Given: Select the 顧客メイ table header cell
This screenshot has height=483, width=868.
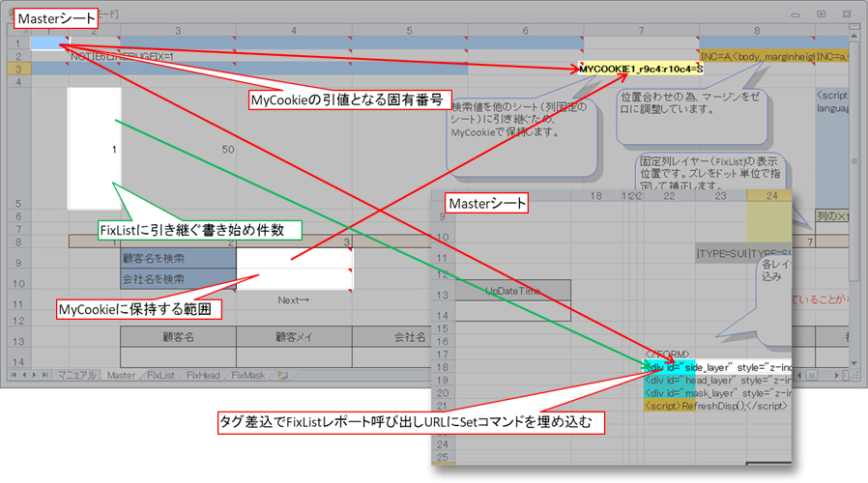Looking at the screenshot, I should 294,337.
